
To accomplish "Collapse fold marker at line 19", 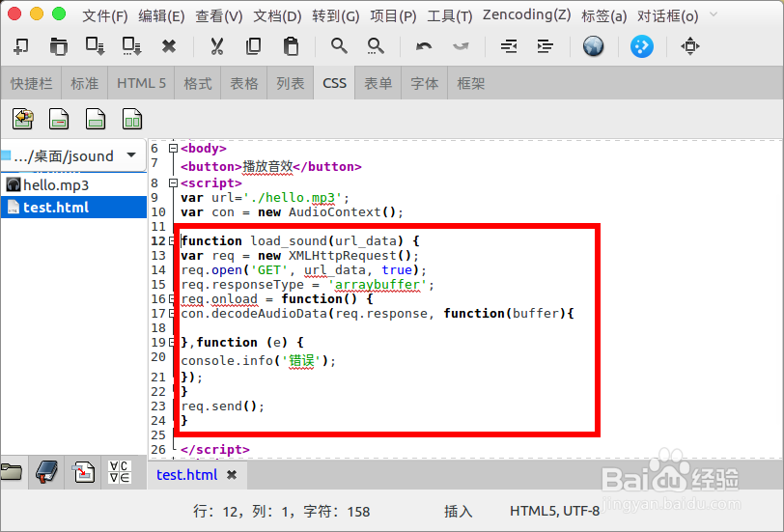I will 173,343.
